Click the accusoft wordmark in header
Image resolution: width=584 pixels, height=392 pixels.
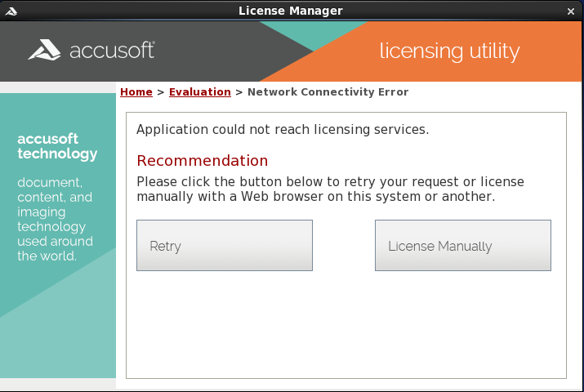(x=112, y=51)
